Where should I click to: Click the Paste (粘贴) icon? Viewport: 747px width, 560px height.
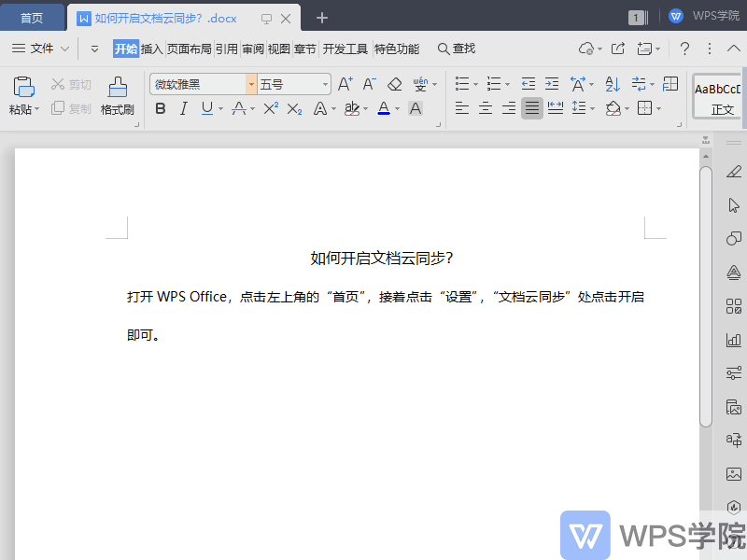click(x=23, y=87)
